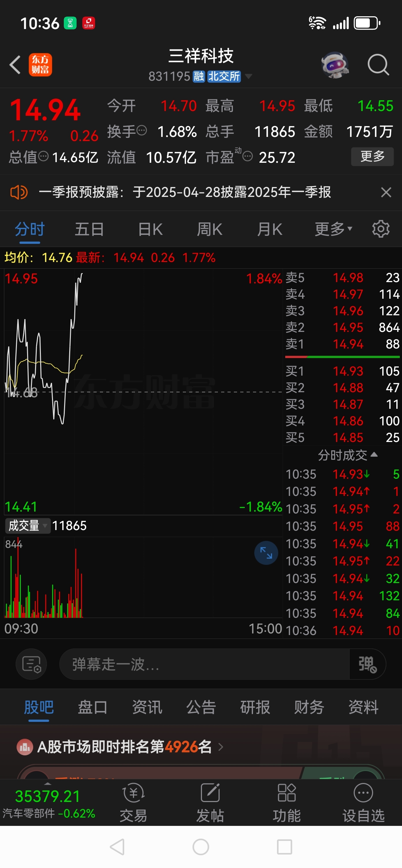Image resolution: width=402 pixels, height=868 pixels.
Task: Tap Android recent apps button
Action: tap(284, 847)
